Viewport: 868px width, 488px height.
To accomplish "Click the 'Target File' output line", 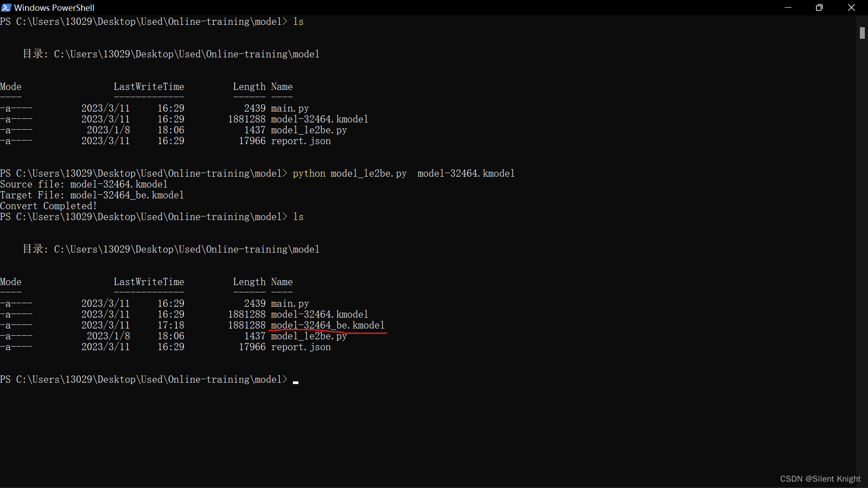I will 92,195.
